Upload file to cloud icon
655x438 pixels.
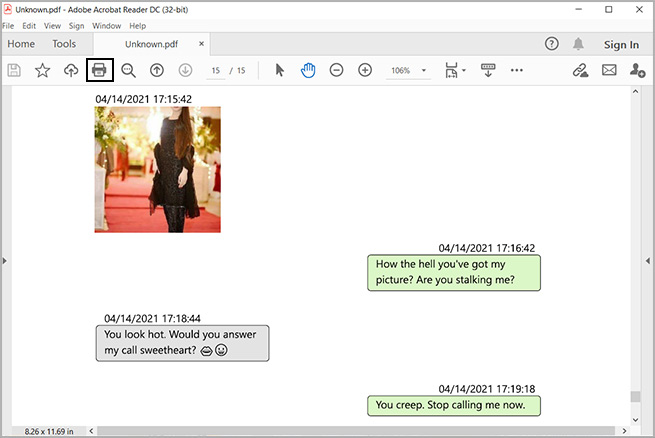click(70, 70)
